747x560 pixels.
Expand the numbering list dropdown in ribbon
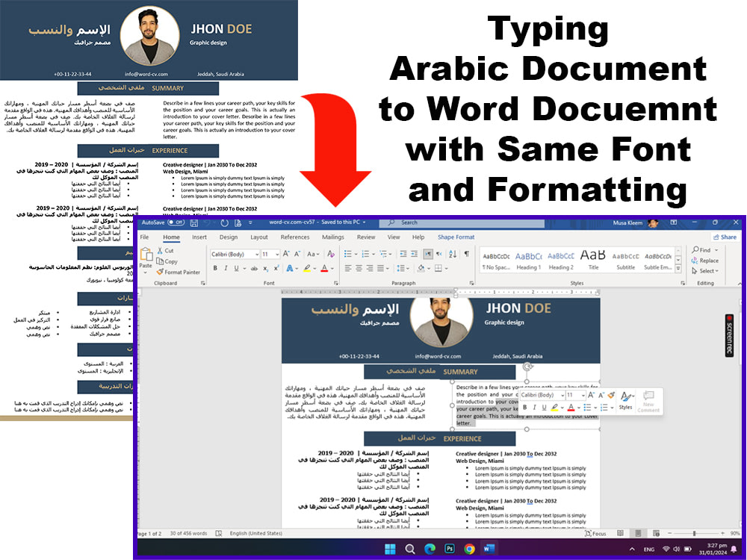click(x=373, y=254)
